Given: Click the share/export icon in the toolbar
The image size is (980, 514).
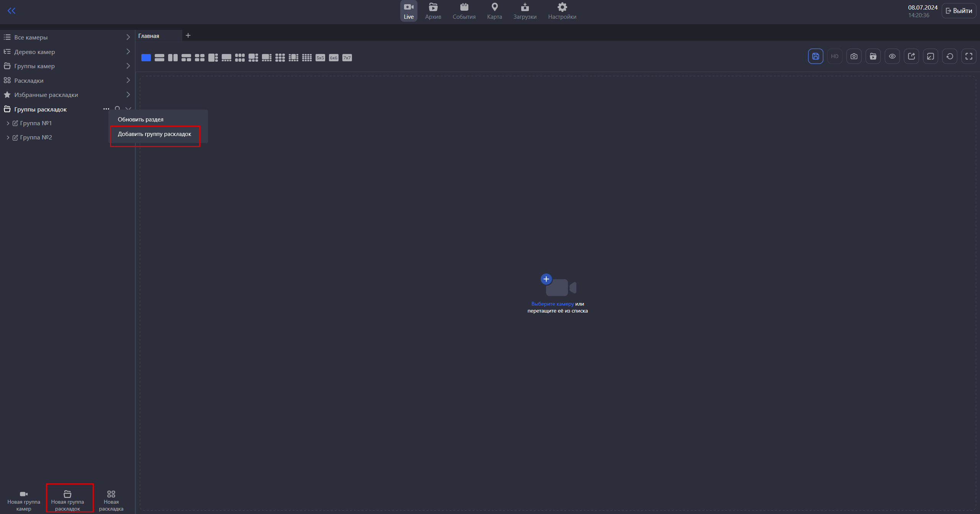Looking at the screenshot, I should pyautogui.click(x=911, y=56).
